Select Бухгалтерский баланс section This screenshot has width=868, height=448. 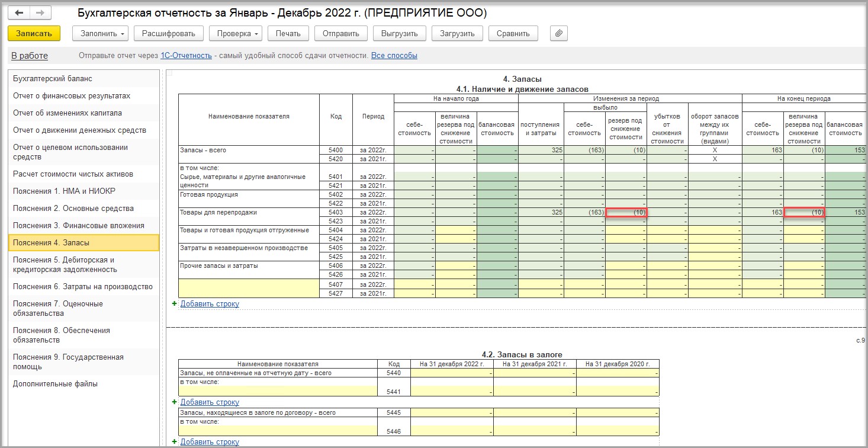click(83, 79)
